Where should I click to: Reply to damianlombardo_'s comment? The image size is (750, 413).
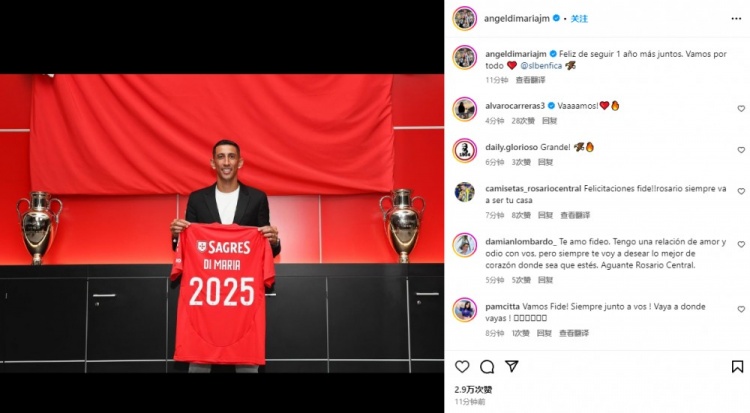pyautogui.click(x=545, y=280)
